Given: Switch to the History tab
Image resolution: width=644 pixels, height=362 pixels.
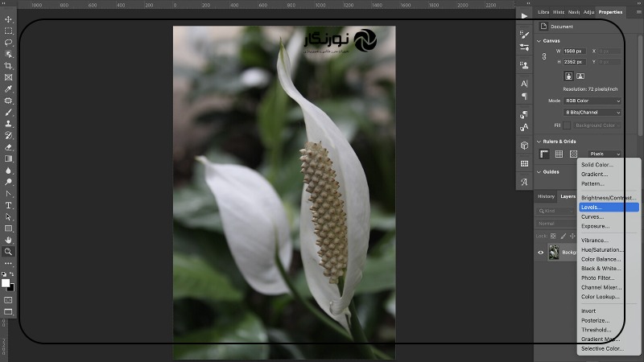Looking at the screenshot, I should click(x=546, y=196).
